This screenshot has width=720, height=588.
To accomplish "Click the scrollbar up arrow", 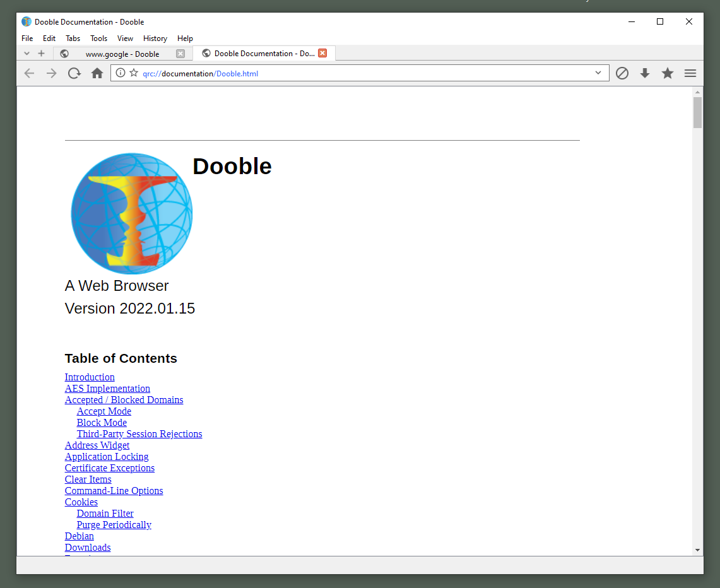I will 697,92.
